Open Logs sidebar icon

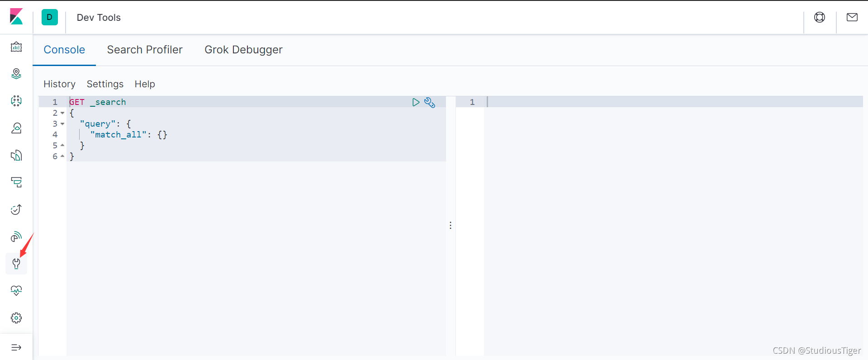pyautogui.click(x=16, y=155)
